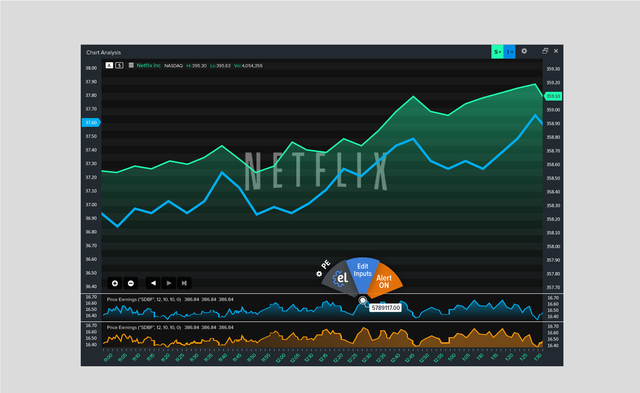Toggle the white A box in chart header
The height and width of the screenshot is (393, 640).
(x=109, y=65)
